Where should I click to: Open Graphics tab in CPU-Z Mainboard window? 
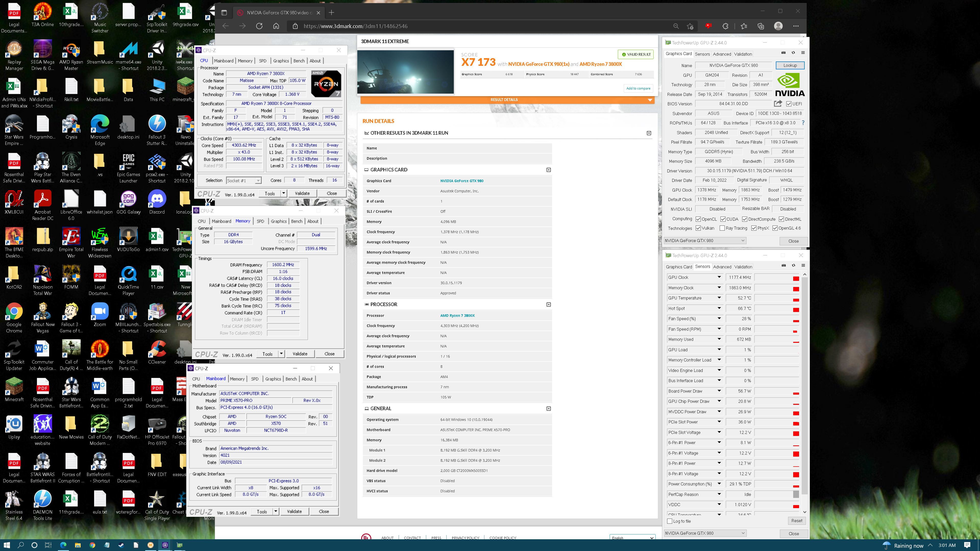point(273,379)
